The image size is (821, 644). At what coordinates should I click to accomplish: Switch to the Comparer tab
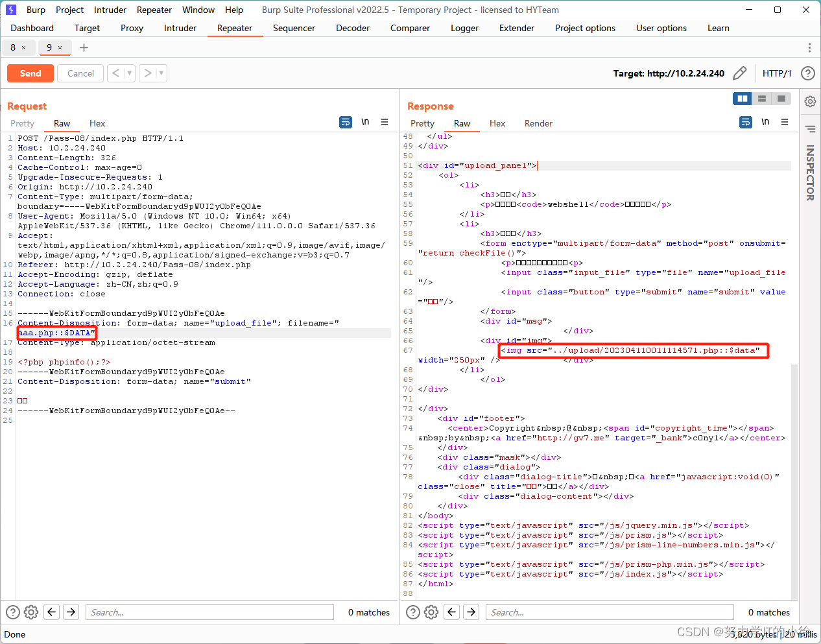pyautogui.click(x=410, y=28)
